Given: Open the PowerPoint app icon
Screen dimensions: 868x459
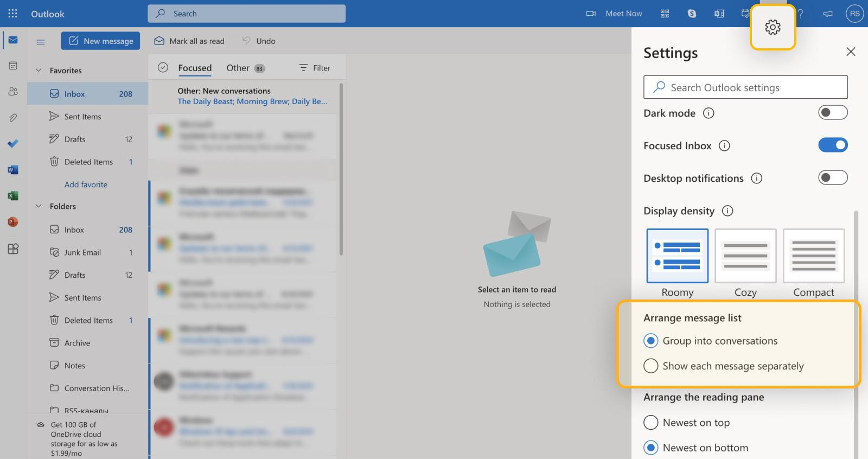Looking at the screenshot, I should click(x=13, y=222).
